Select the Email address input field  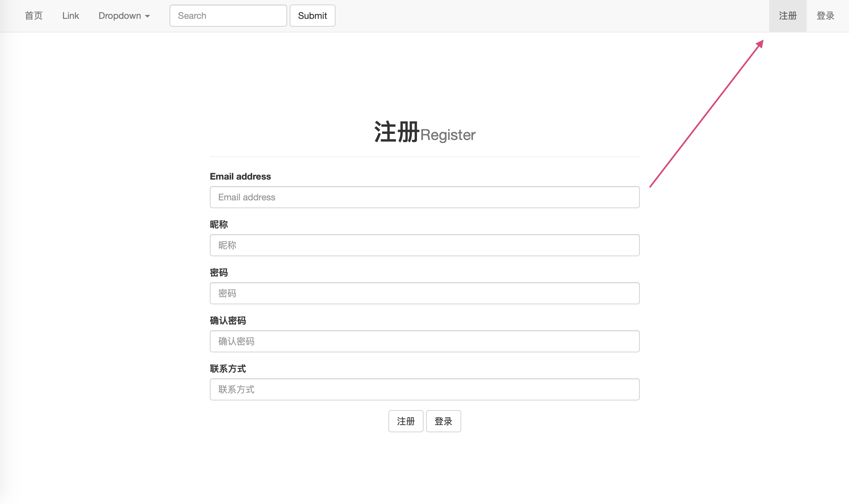click(425, 197)
